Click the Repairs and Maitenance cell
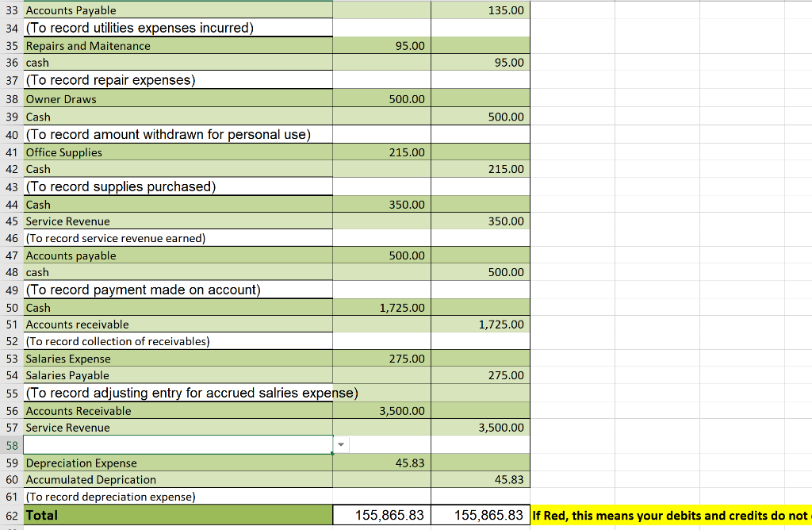 [x=178, y=45]
